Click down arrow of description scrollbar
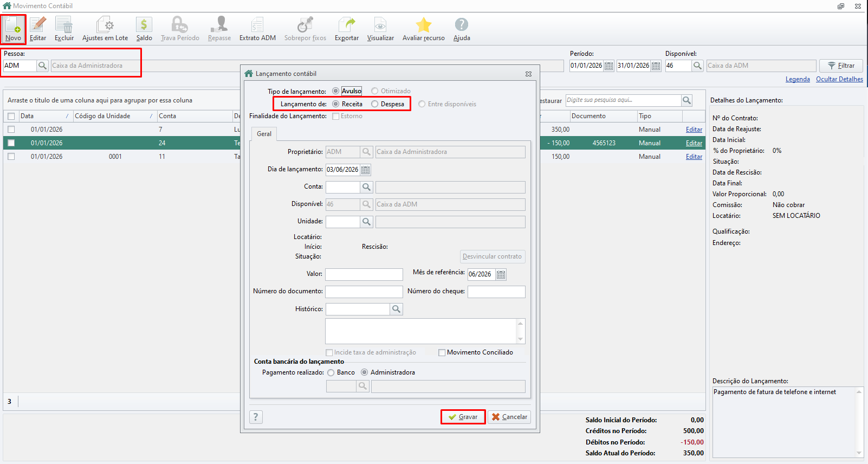Screen dimensions: 868x464 (x=859, y=453)
